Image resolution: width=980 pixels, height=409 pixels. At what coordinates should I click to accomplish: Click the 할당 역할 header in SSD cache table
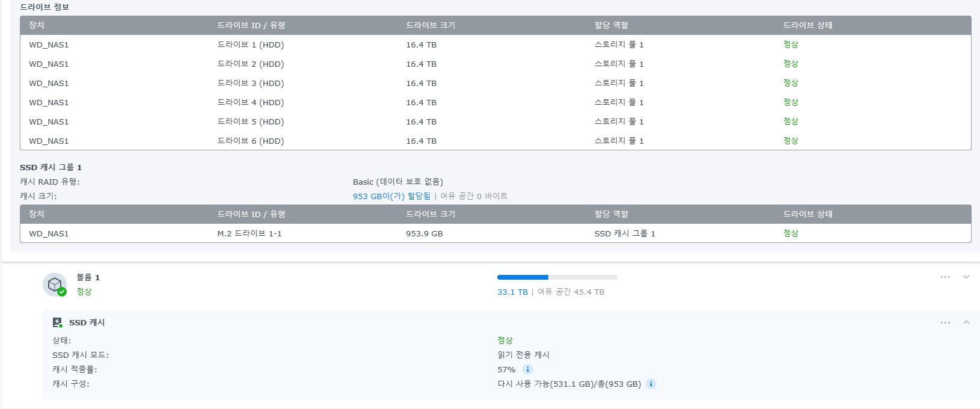611,214
